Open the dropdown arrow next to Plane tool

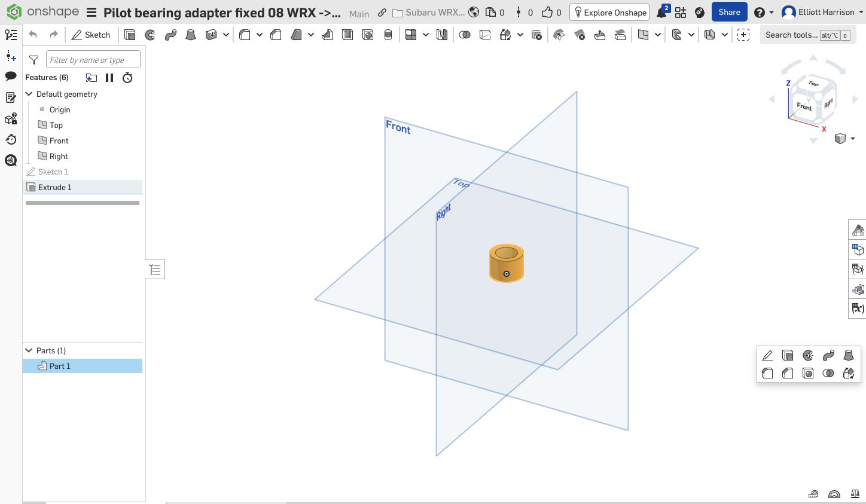658,35
